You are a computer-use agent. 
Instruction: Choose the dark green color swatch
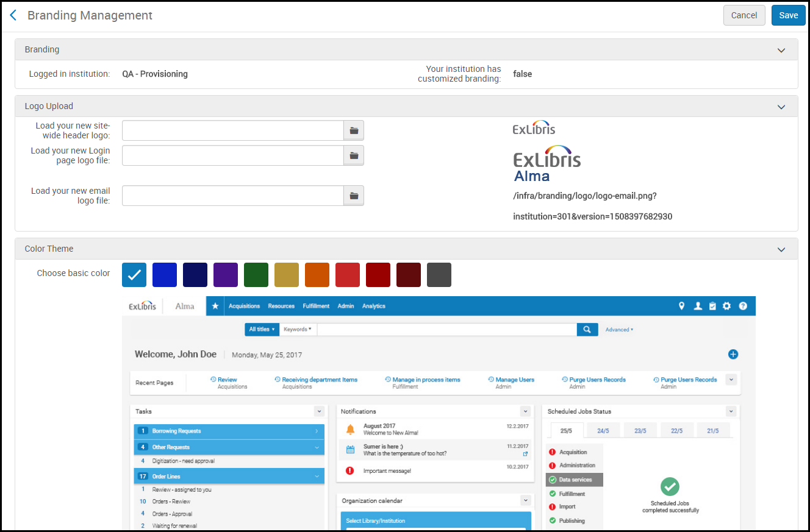[256, 275]
